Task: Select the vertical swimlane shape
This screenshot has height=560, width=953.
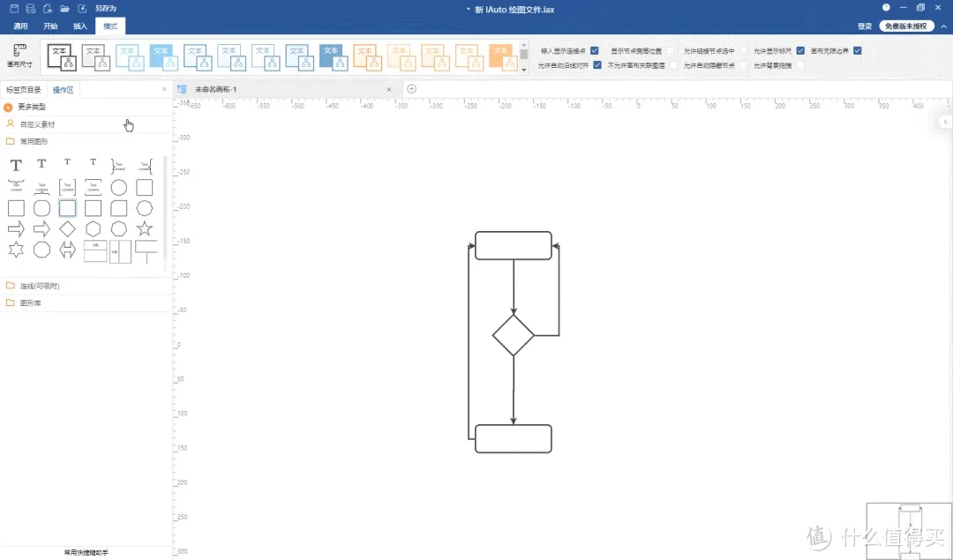Action: (120, 251)
